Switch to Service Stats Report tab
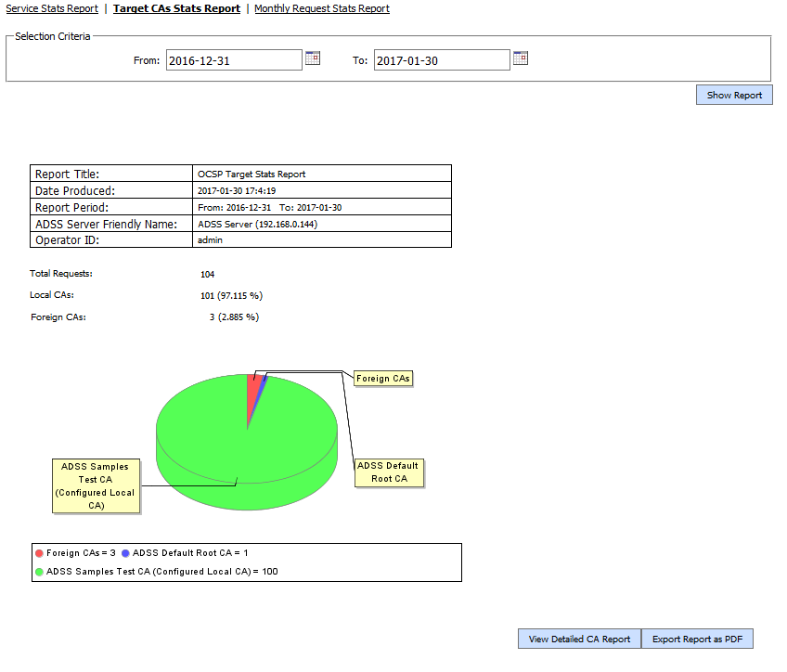 point(52,8)
